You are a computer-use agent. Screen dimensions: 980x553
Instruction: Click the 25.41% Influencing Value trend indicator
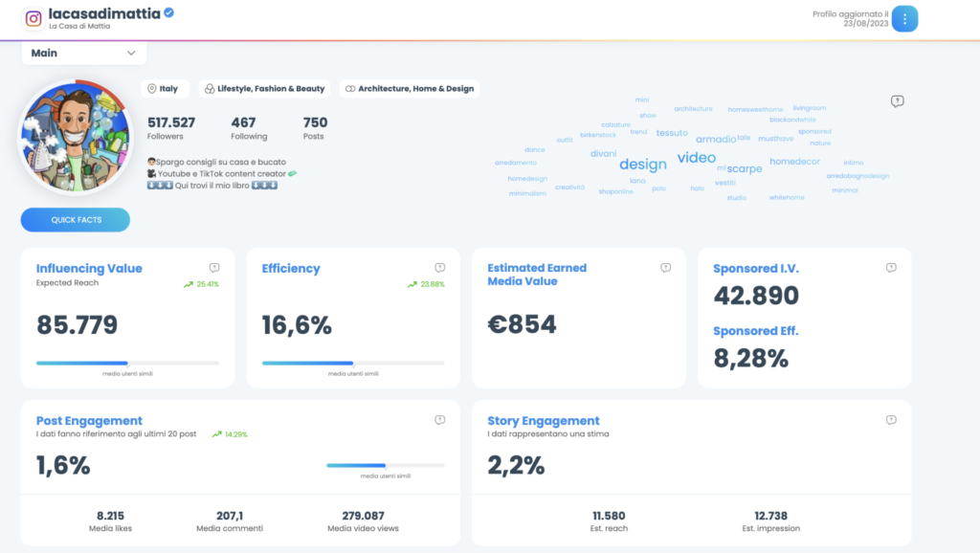pyautogui.click(x=201, y=284)
